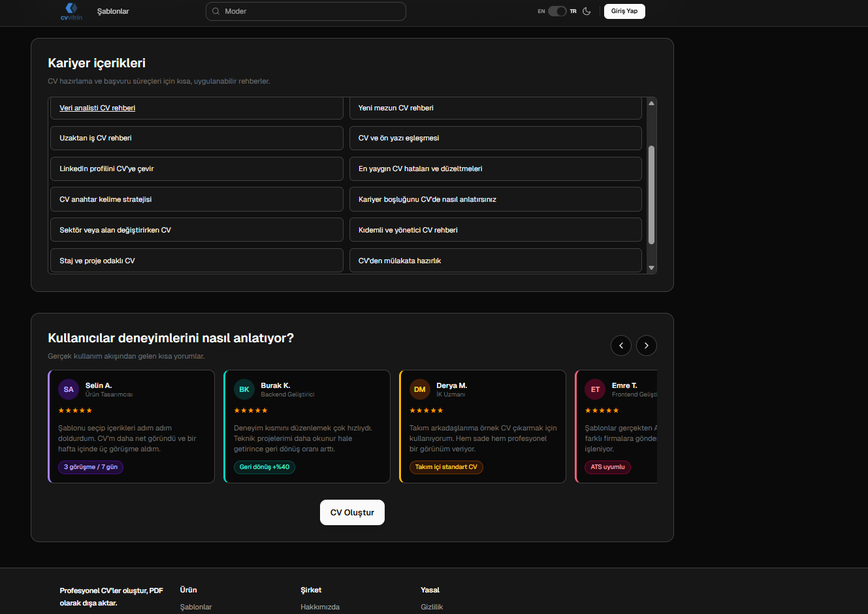
Task: Open Uzaktan iş CV rehberi
Action: [x=197, y=138]
